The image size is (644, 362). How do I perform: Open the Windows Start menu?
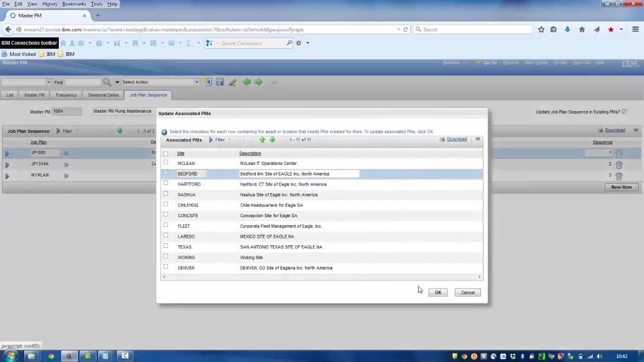click(x=10, y=356)
